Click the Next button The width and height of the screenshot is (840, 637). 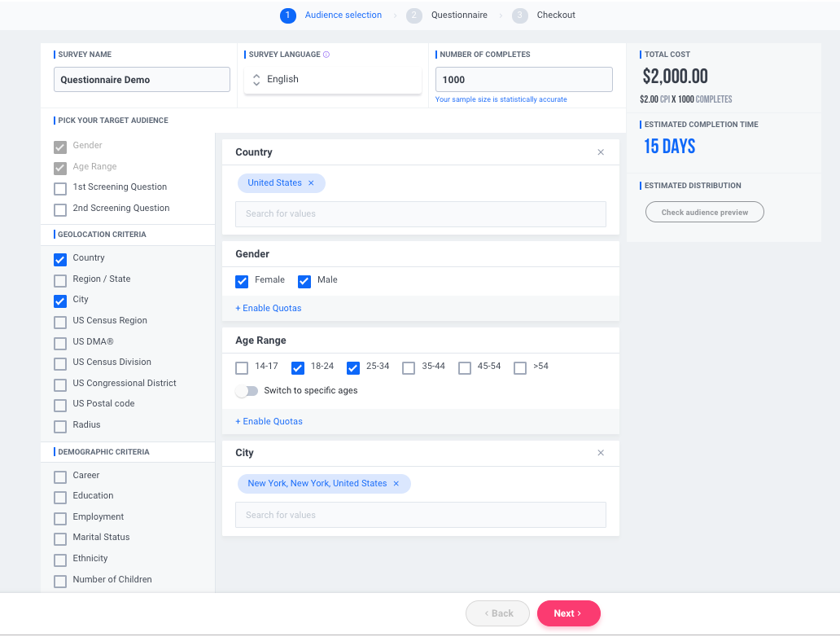click(568, 613)
